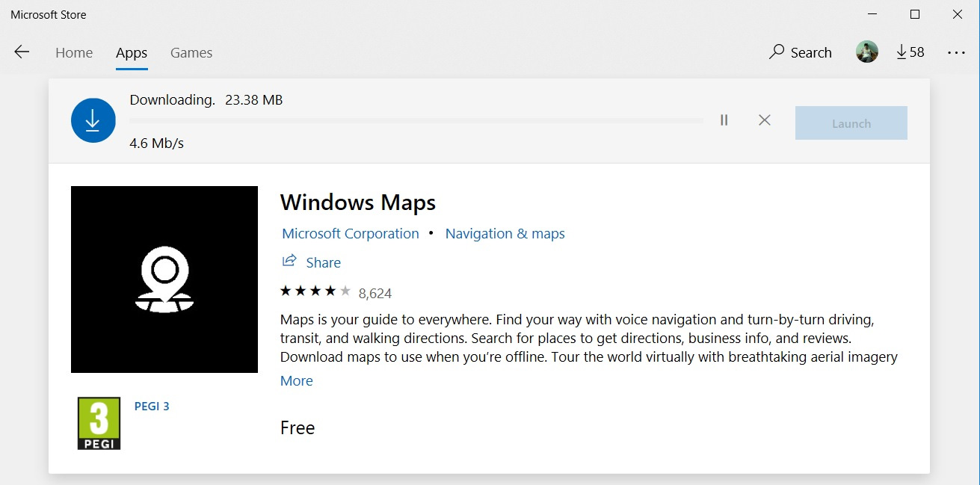The height and width of the screenshot is (485, 980).
Task: Click the downloads icon showing 58
Action: click(910, 52)
